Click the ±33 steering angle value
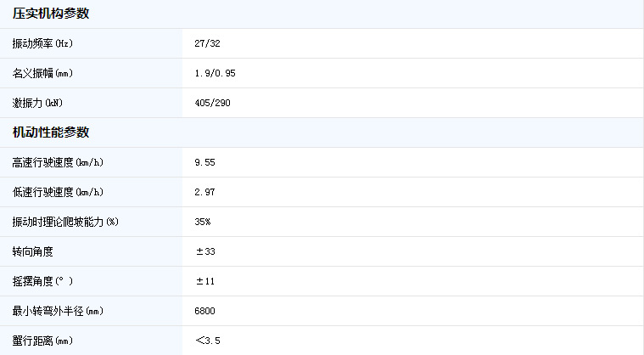 pyautogui.click(x=204, y=251)
